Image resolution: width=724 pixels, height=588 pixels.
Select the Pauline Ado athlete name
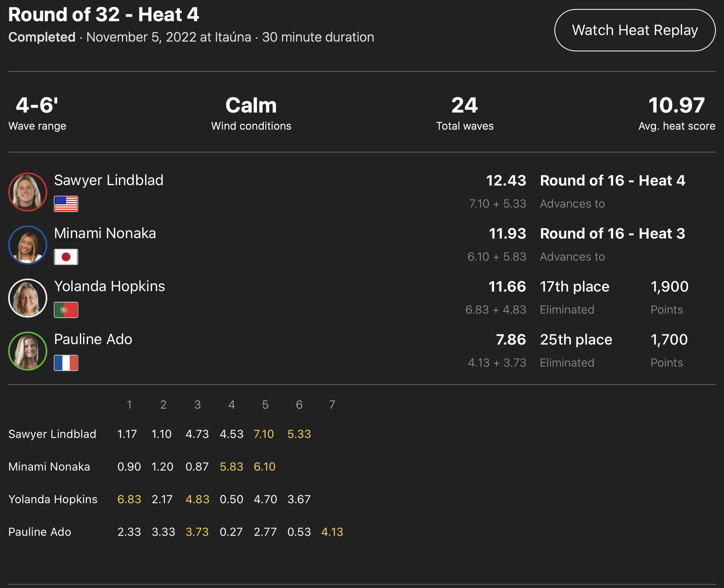pos(93,339)
